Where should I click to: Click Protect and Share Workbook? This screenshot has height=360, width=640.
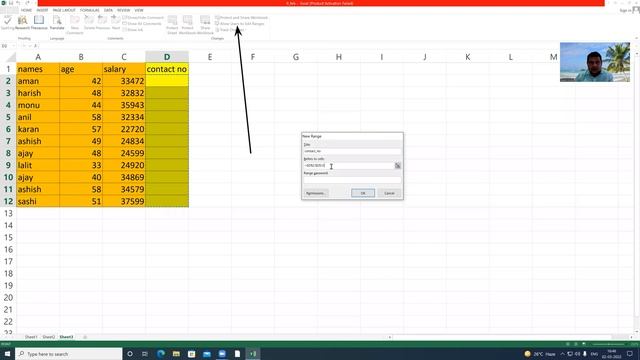click(x=242, y=18)
